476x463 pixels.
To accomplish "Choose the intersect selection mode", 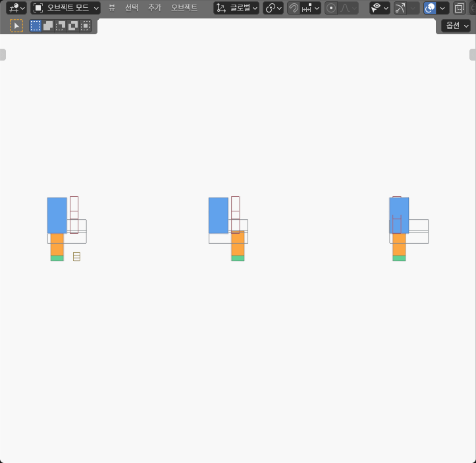I will [86, 26].
